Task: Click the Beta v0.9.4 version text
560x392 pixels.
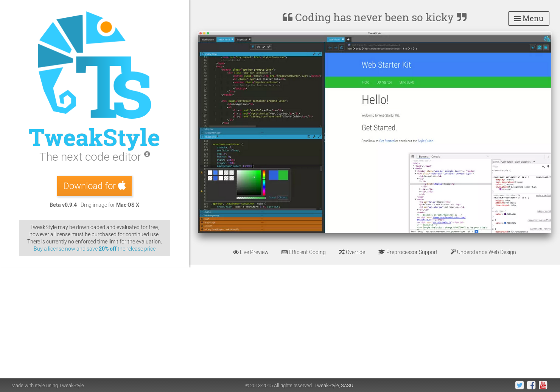Action: (63, 205)
